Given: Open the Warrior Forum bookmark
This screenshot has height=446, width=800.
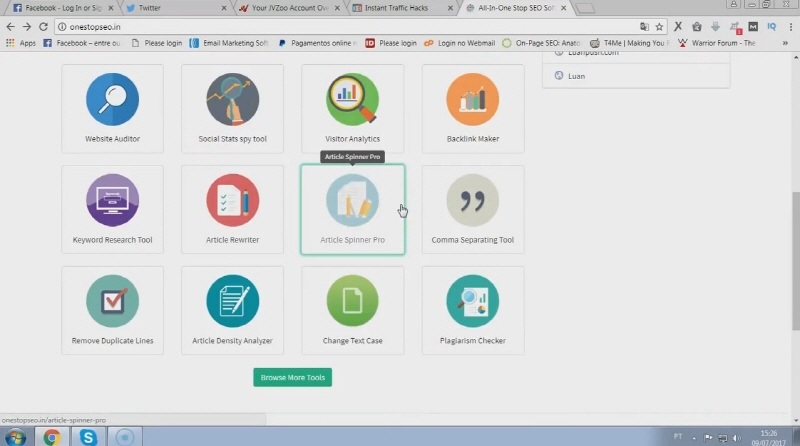Looking at the screenshot, I should point(717,43).
